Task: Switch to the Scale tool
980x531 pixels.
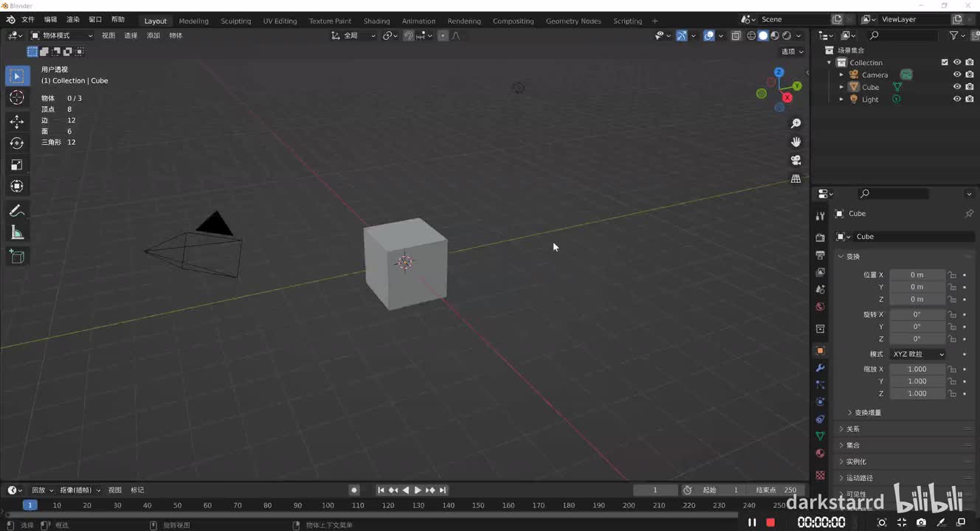Action: coord(17,165)
